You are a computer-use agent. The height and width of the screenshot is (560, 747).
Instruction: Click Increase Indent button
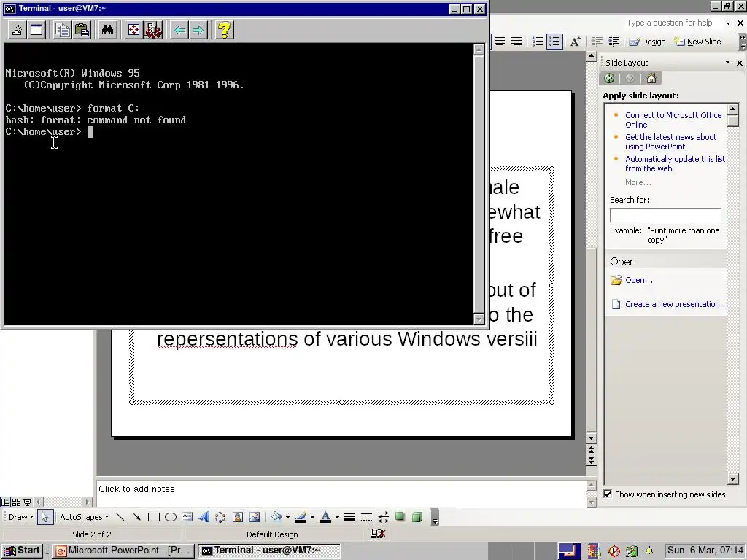(614, 42)
